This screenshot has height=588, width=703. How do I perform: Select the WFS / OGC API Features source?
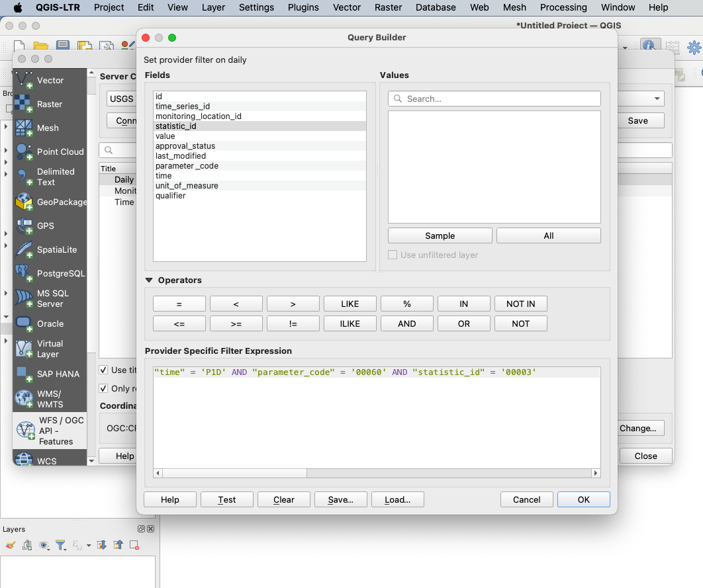50,431
